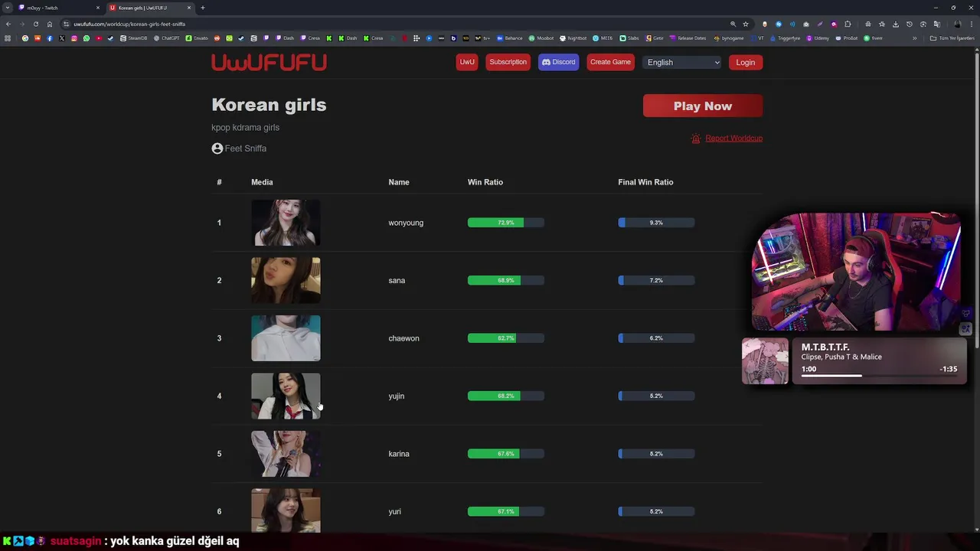Open the browser Downloads icon
This screenshot has width=980, height=551.
895,24
